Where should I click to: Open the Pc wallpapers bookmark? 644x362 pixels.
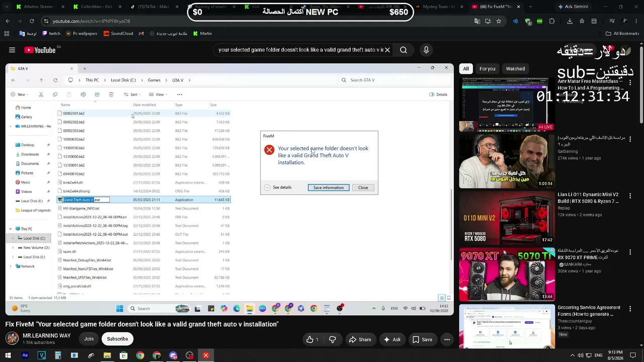[x=81, y=34]
